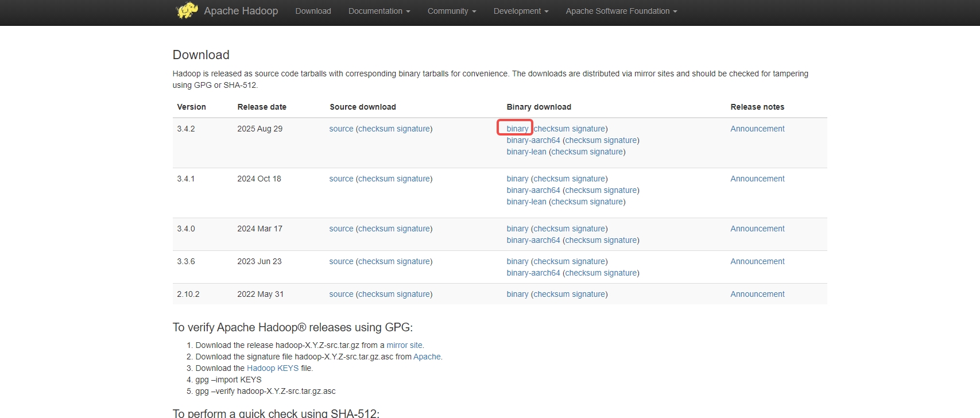Open checksum for 3.4.2 binary-aarch64
The width and height of the screenshot is (980, 418).
pos(583,140)
